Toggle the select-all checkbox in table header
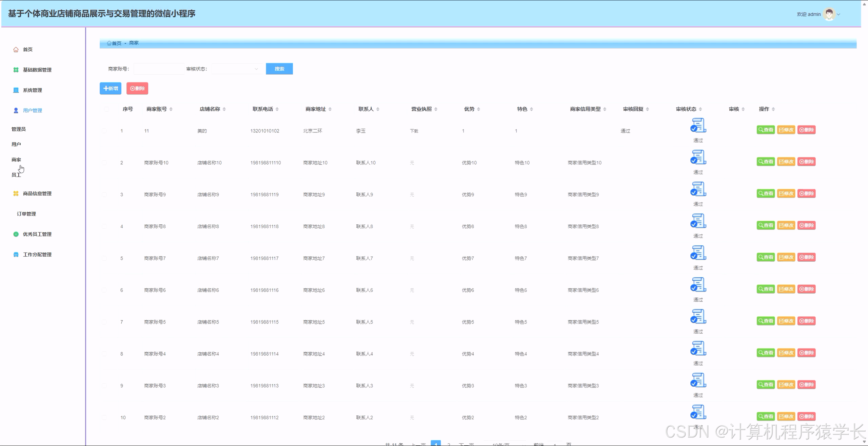Viewport: 868px width, 446px height. [x=106, y=109]
